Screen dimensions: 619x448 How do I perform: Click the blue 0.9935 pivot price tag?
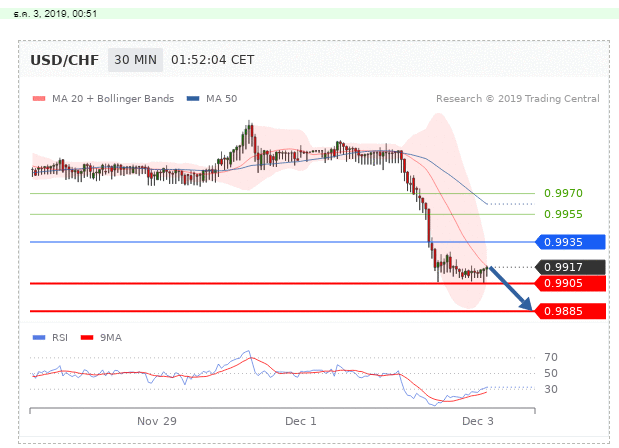[x=570, y=242]
